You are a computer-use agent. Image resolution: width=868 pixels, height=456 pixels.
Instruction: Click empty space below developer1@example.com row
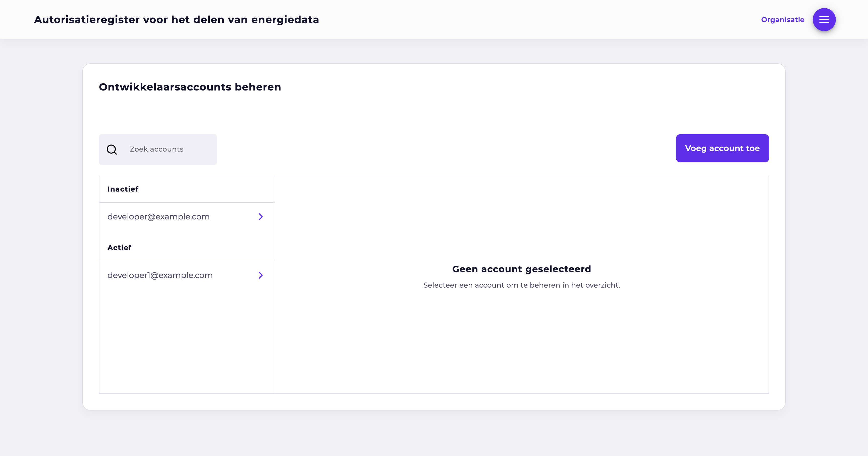click(x=187, y=341)
